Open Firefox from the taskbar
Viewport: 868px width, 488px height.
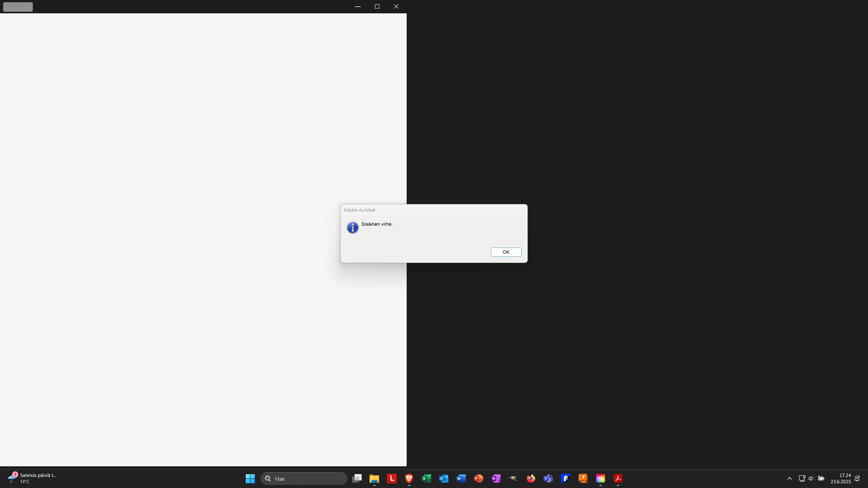(x=531, y=478)
